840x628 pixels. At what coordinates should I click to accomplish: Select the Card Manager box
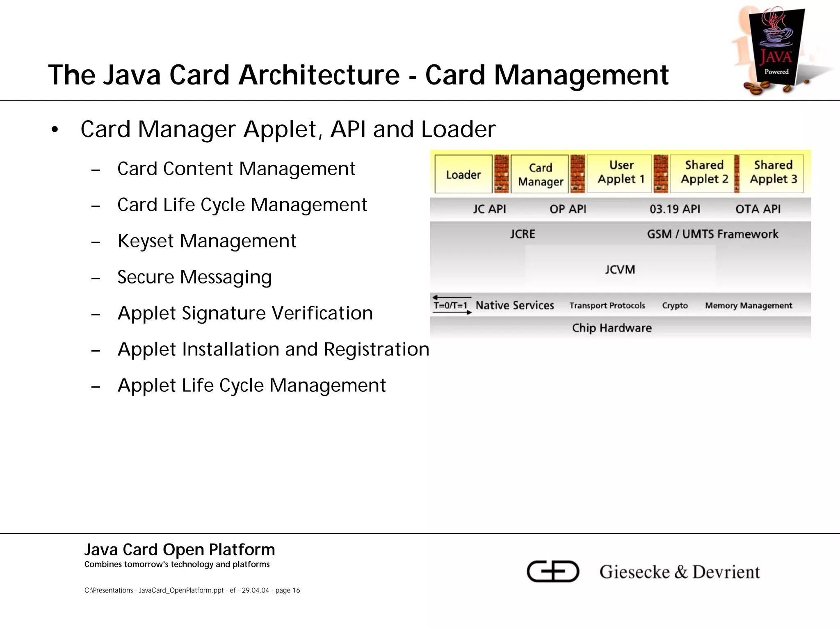(x=540, y=174)
